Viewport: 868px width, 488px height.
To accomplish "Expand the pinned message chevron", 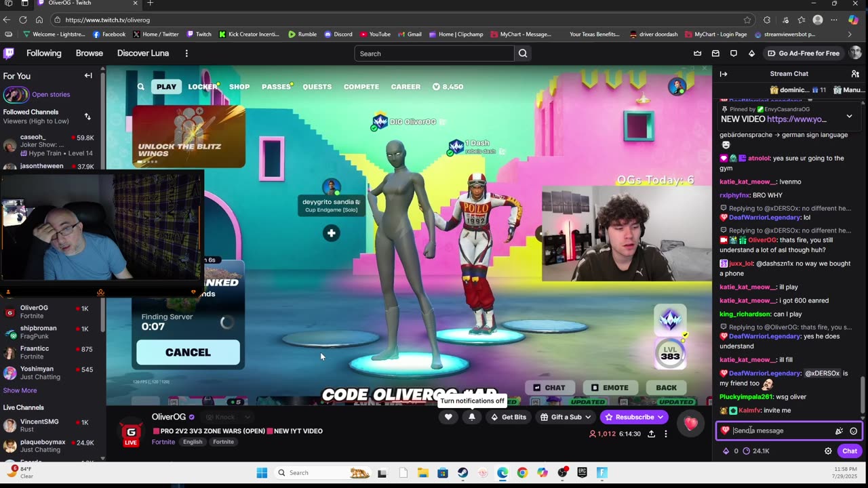I will click(849, 117).
